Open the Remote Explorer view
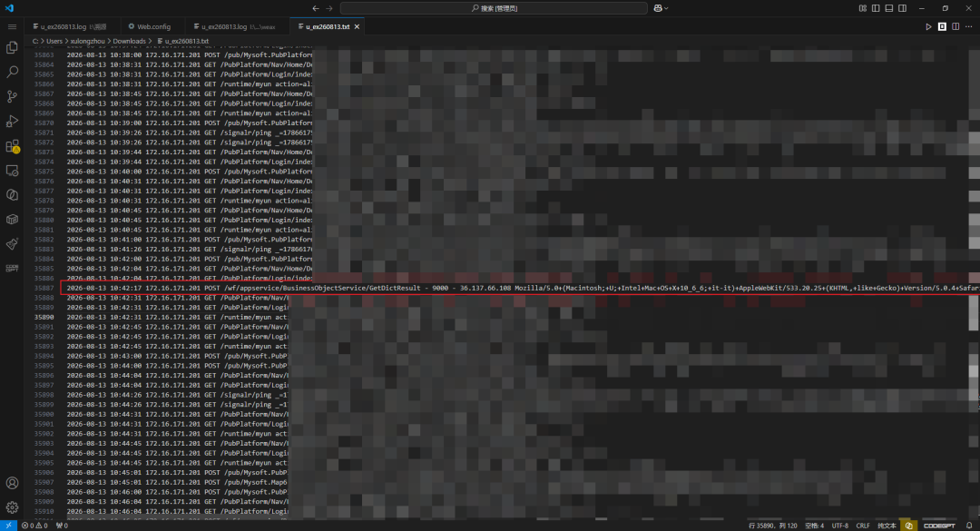Viewport: 980px width, 531px height. tap(12, 170)
